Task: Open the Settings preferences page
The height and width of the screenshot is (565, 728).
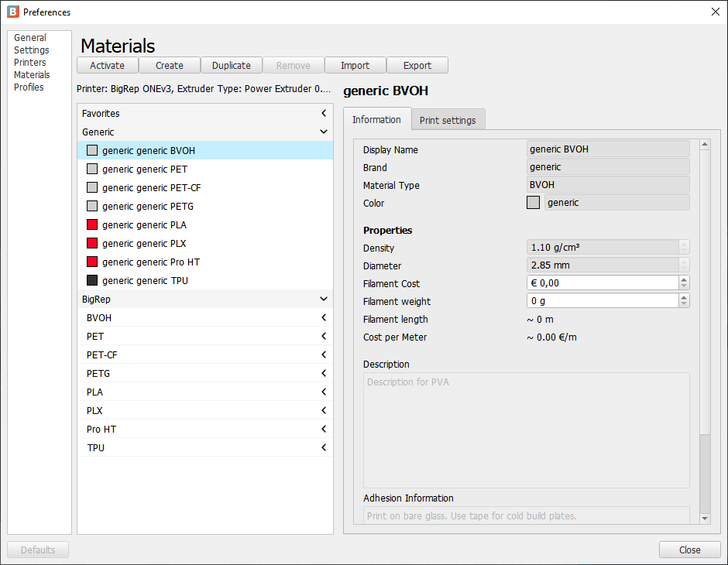Action: tap(32, 50)
